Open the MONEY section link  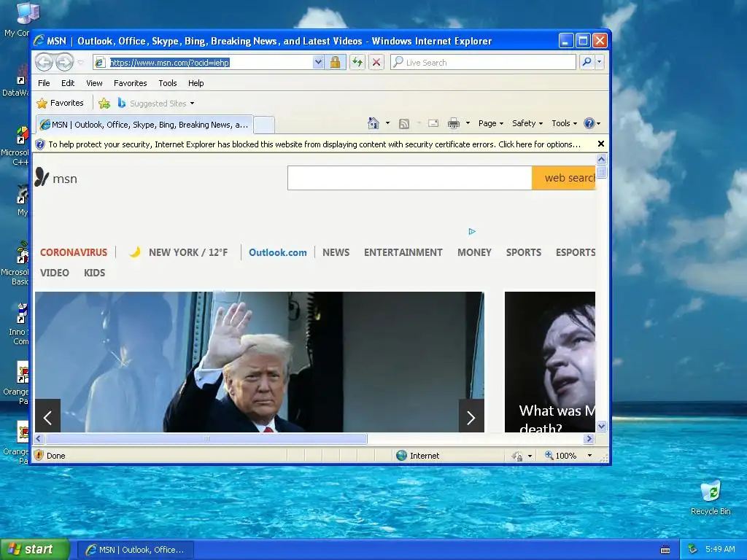pyautogui.click(x=474, y=252)
